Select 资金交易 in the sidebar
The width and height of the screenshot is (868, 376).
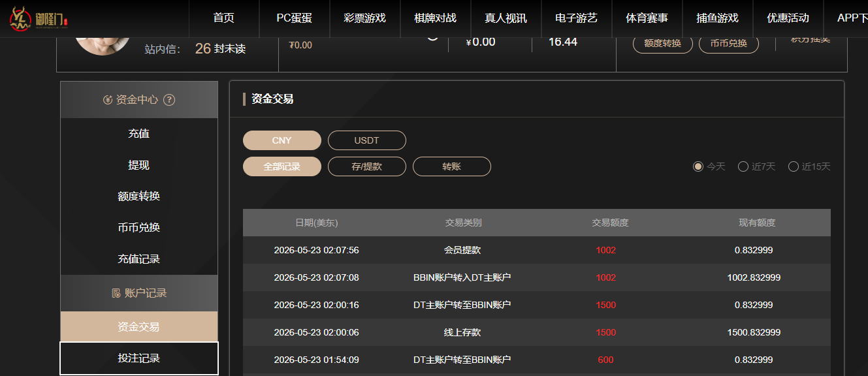pos(139,327)
